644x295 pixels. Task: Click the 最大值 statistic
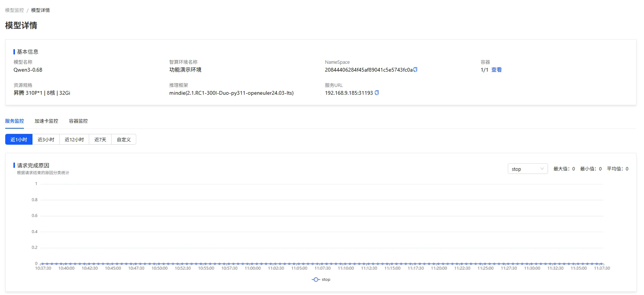pos(564,169)
